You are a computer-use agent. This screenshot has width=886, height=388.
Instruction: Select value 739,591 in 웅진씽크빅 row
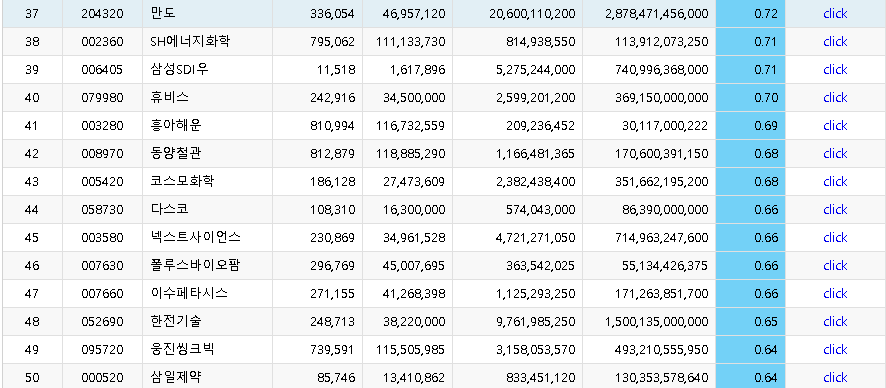(x=333, y=350)
